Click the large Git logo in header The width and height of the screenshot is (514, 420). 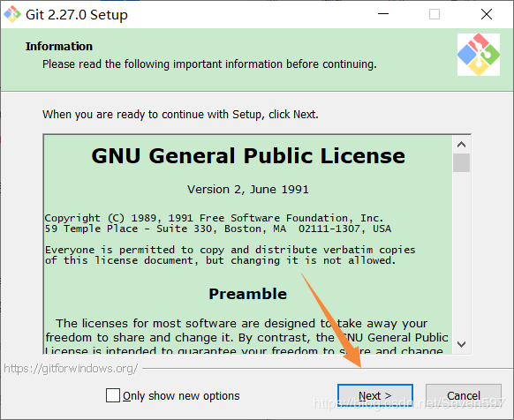[479, 55]
